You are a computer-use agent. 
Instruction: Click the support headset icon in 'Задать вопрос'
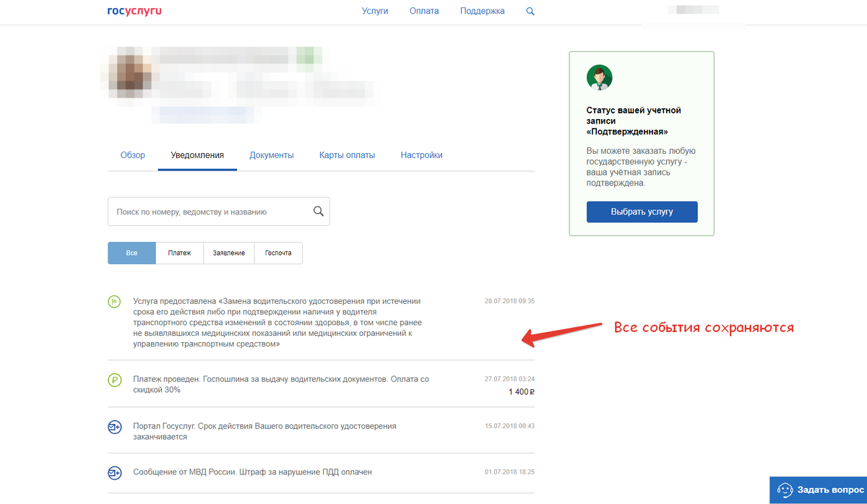[x=785, y=490]
